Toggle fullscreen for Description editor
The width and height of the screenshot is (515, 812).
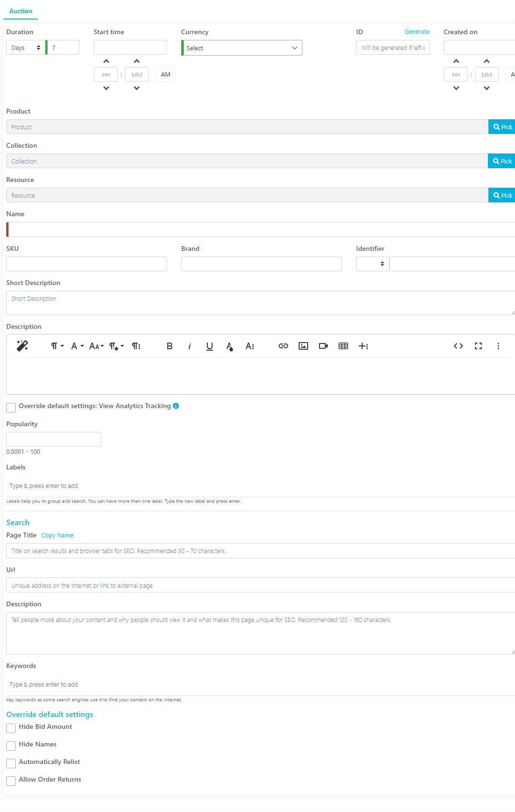pos(478,346)
